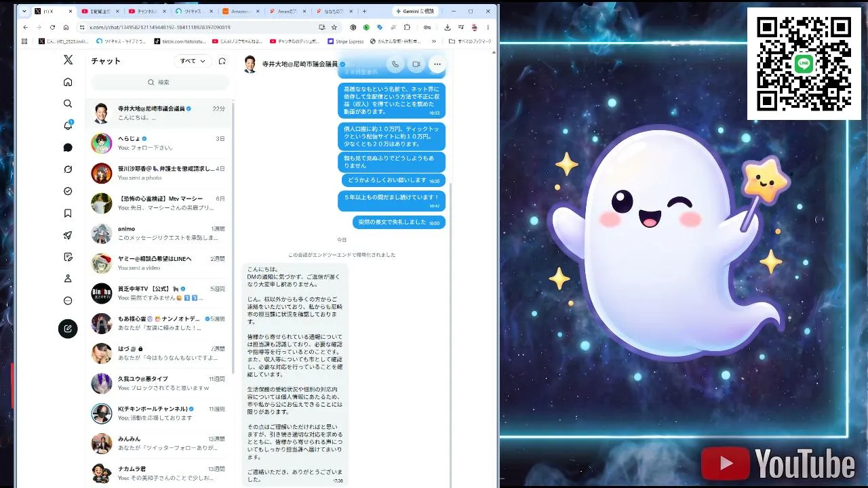Open the Notifications bell
The height and width of the screenshot is (488, 868).
coord(68,125)
